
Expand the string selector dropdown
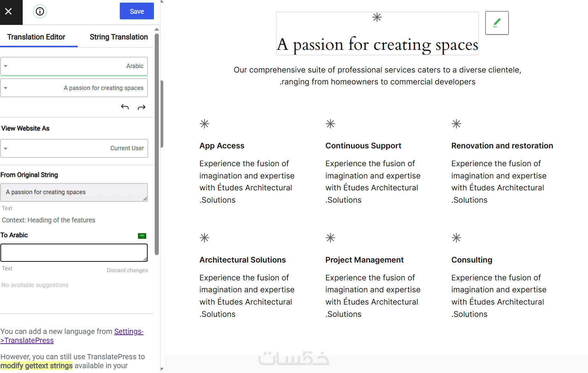74,88
